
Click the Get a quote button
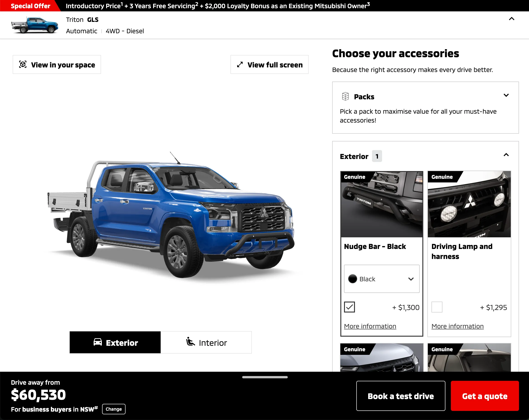(485, 396)
